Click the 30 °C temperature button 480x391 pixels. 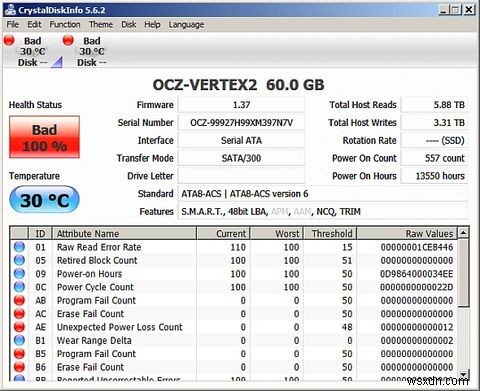tap(44, 200)
